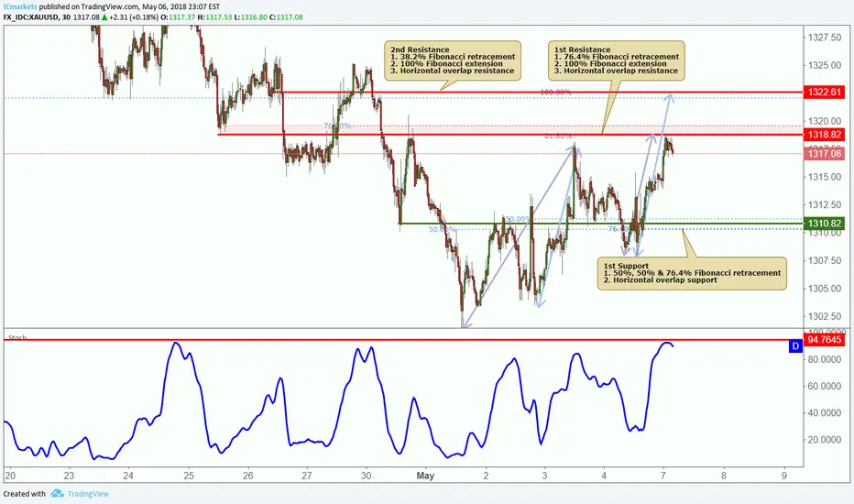The image size is (854, 504).
Task: Select the 1317.08 current price label
Action: click(x=825, y=154)
